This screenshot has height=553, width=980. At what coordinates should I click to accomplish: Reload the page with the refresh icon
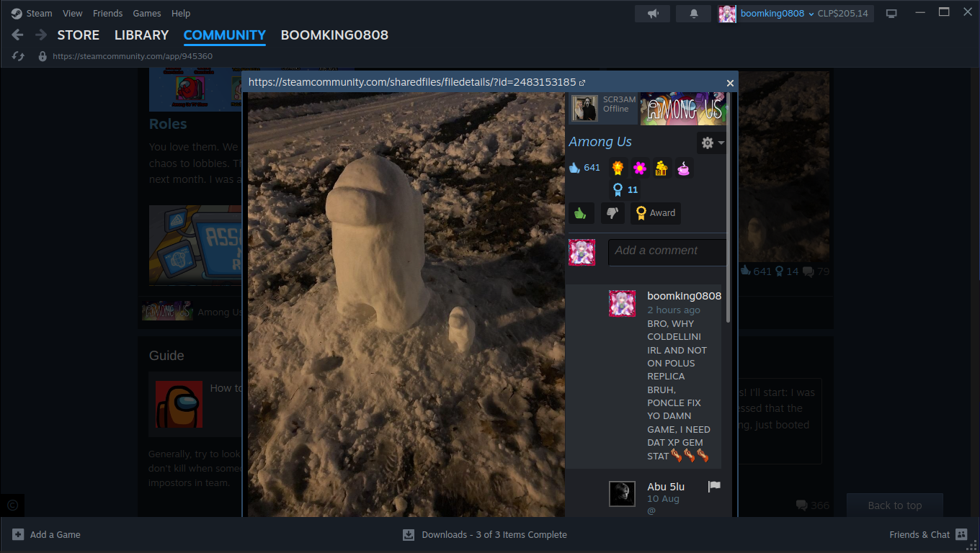point(19,56)
